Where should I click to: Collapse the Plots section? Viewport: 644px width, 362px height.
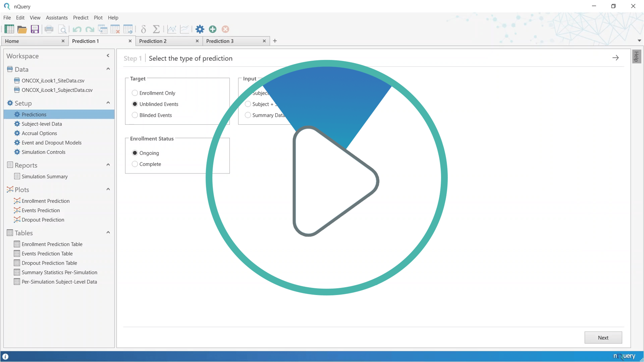tap(108, 189)
